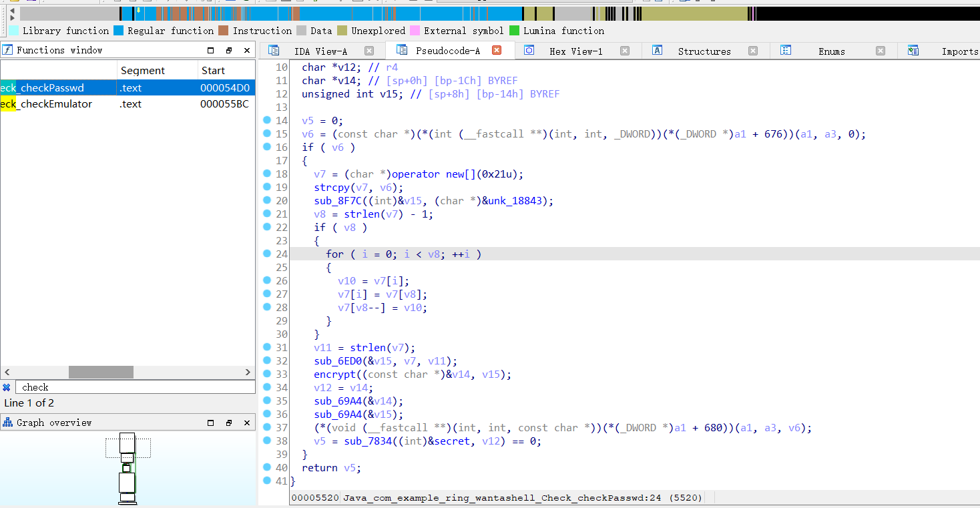
Task: Close the Graph overview panel
Action: click(x=247, y=423)
